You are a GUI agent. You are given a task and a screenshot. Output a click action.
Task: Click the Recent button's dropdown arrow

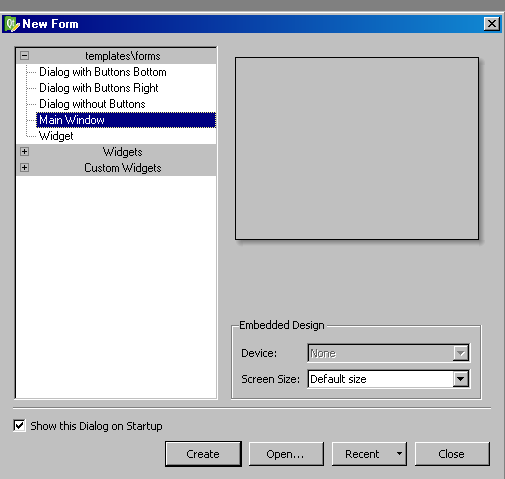pos(399,454)
